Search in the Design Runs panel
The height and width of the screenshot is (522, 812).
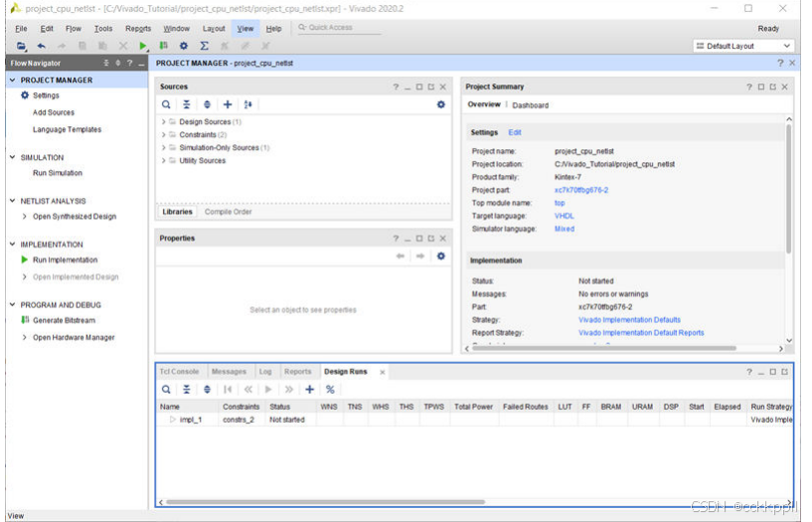166,390
